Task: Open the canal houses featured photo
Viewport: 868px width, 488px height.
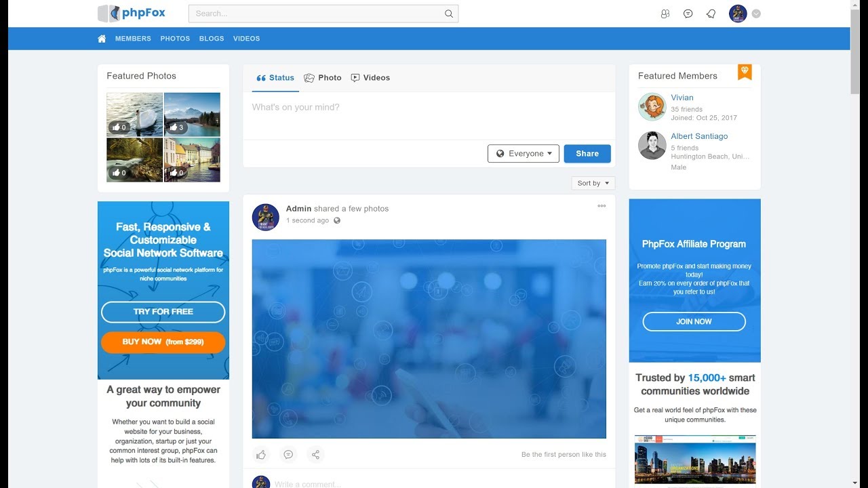Action: point(192,160)
